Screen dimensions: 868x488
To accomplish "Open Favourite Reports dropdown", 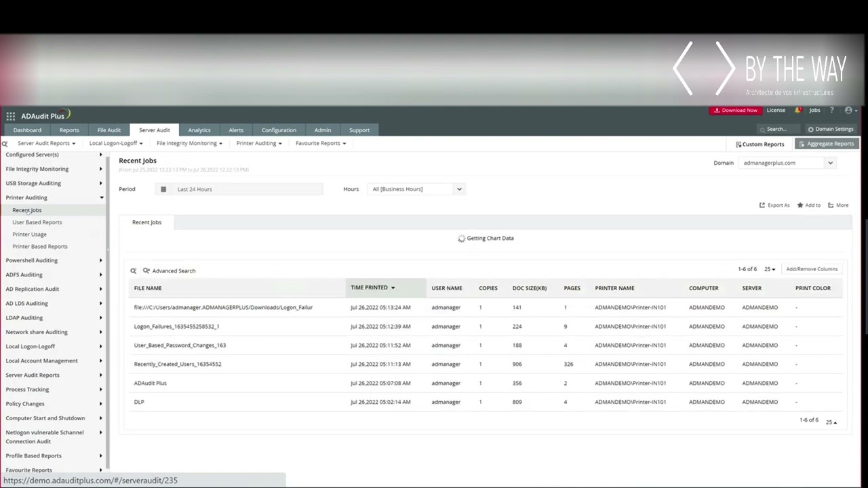I will (x=321, y=144).
